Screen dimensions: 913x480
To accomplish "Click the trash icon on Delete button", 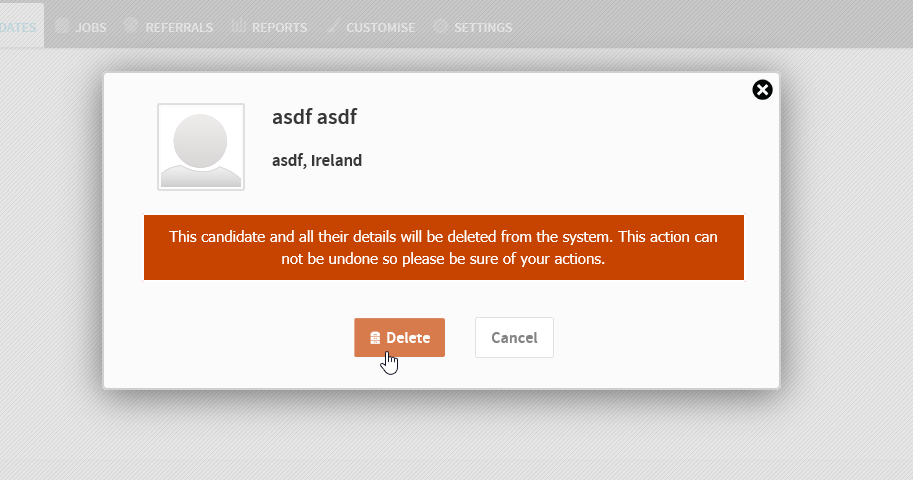I will pos(375,338).
